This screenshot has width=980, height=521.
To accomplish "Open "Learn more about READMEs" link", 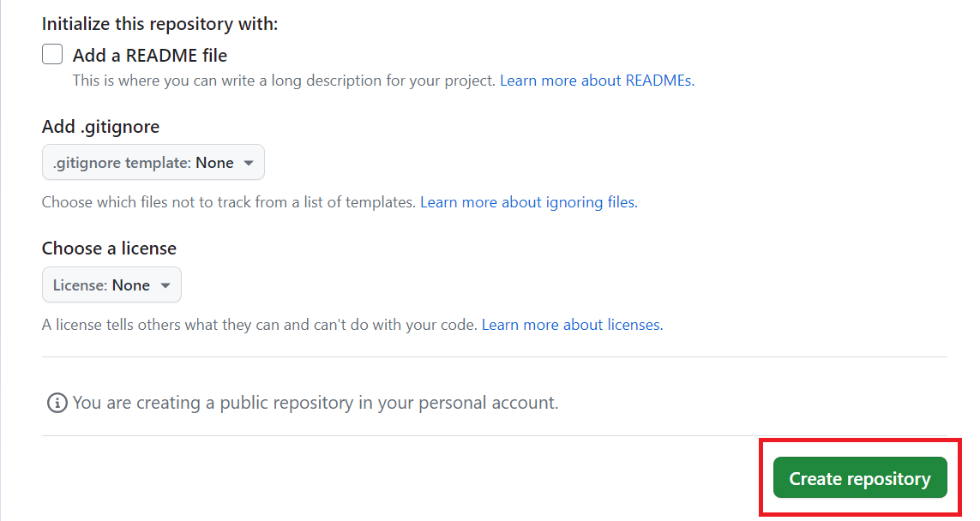I will [x=595, y=80].
